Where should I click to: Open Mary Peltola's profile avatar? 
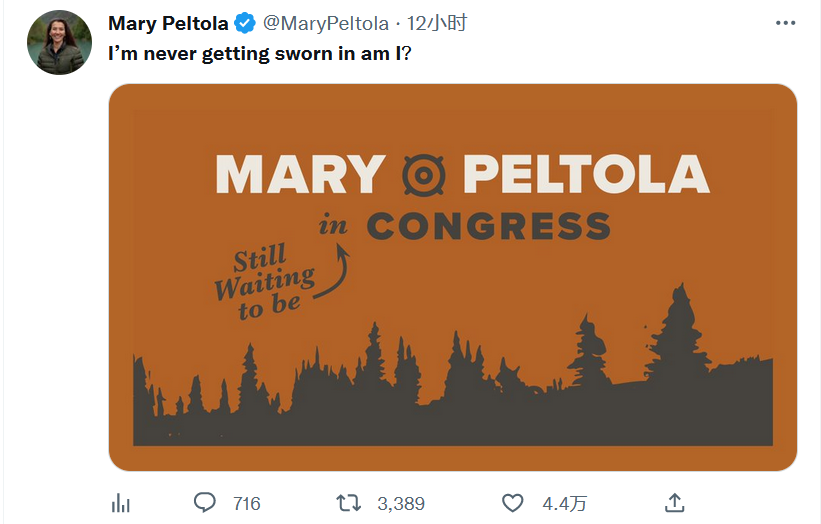coord(59,42)
